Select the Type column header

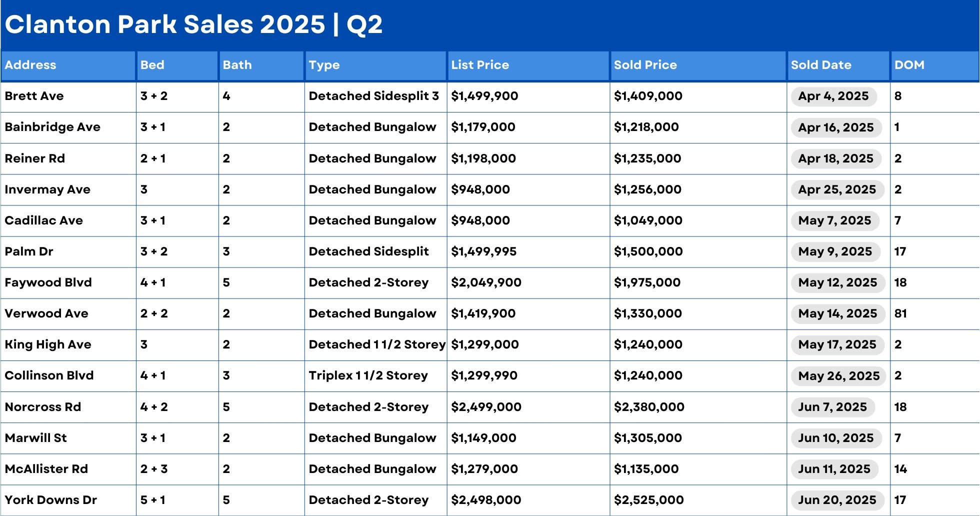[324, 65]
